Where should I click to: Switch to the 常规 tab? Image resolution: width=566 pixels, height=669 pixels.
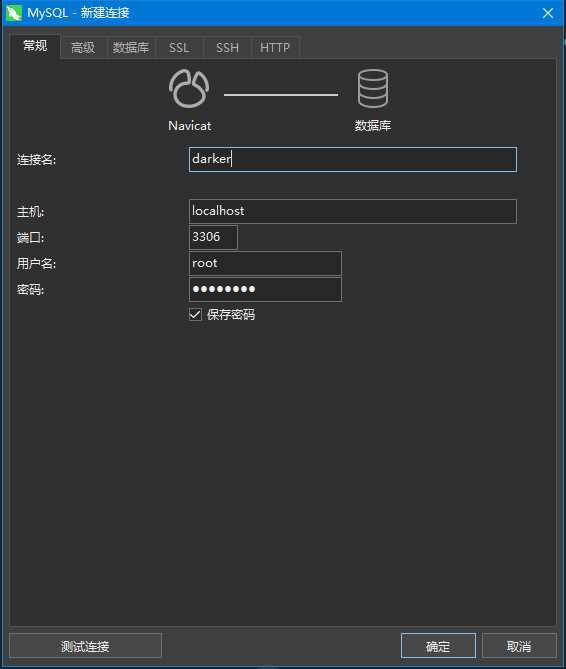click(x=35, y=46)
